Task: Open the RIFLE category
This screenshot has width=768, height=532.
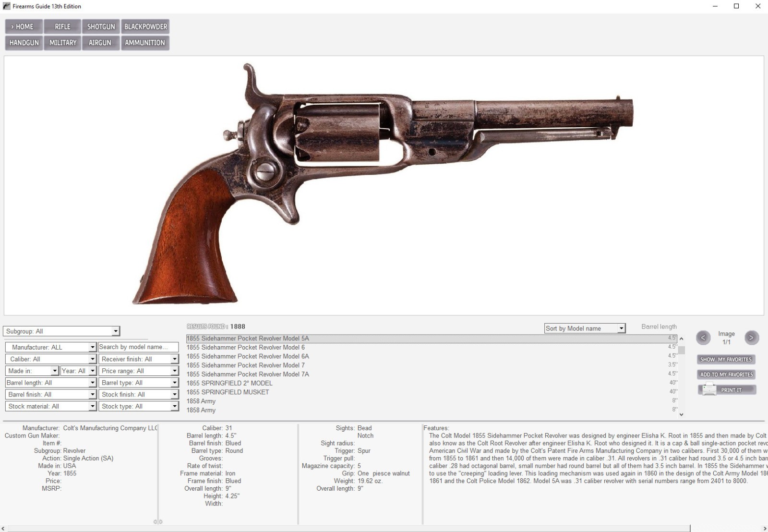Action: [62, 26]
